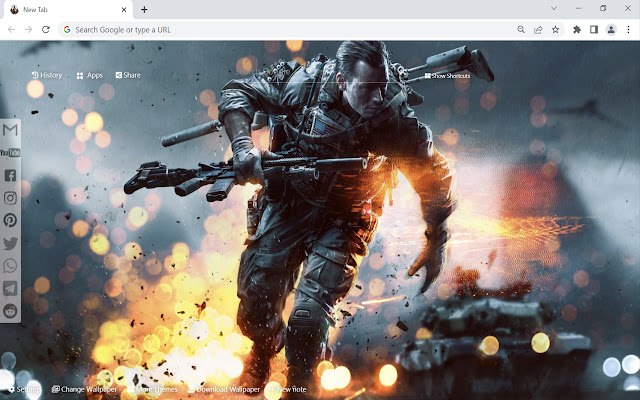Open a new tab with plus button
Viewport: 640px width, 400px height.
tap(144, 9)
